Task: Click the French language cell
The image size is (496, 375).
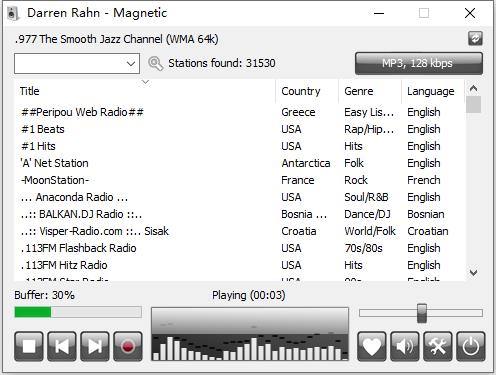Action: (424, 180)
